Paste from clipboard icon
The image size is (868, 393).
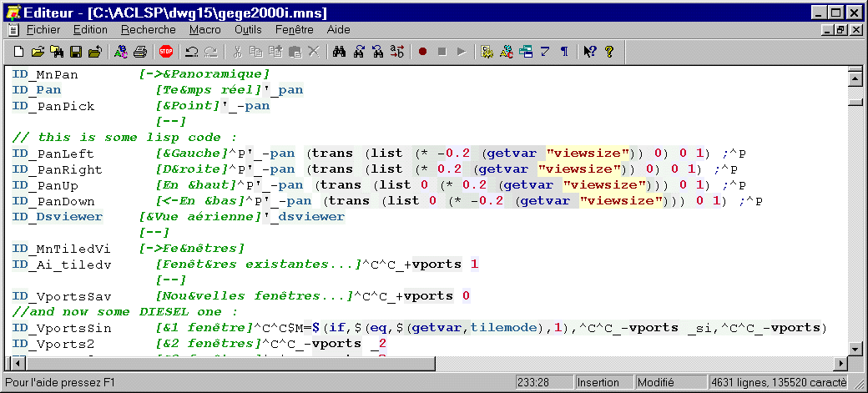click(x=295, y=52)
